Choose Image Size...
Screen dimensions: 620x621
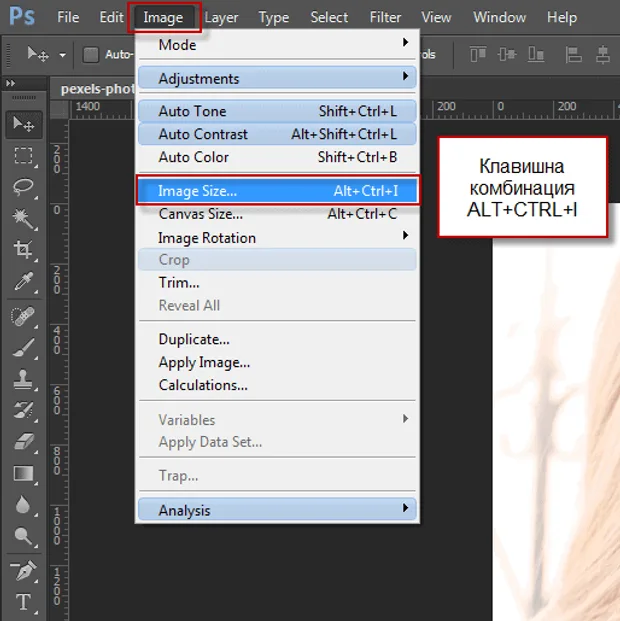(277, 191)
